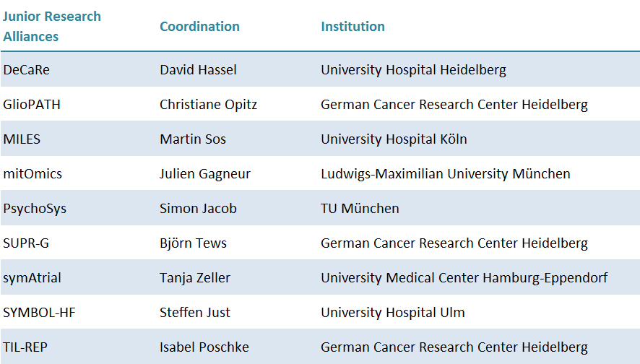Select the Julien Gagneur cell
This screenshot has width=640, height=364.
click(x=205, y=174)
